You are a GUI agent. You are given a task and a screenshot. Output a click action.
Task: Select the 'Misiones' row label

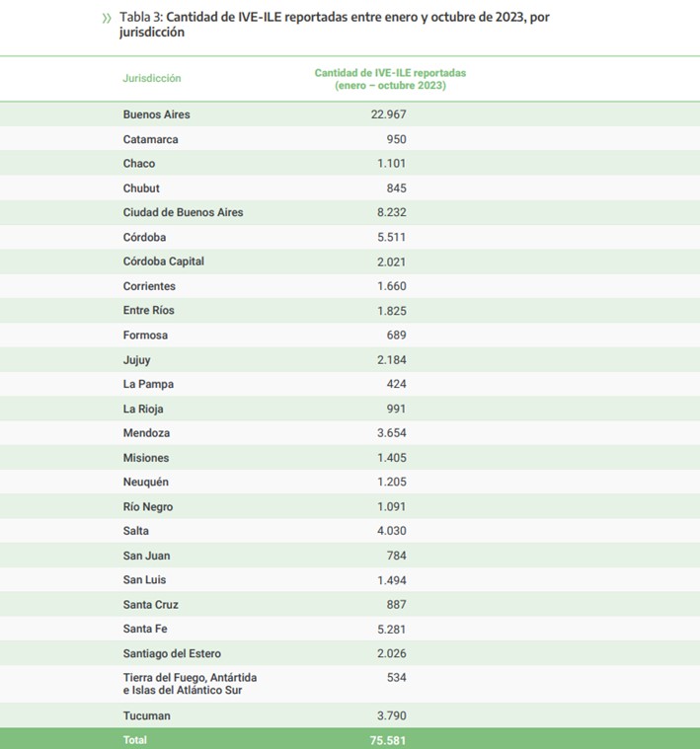(146, 458)
